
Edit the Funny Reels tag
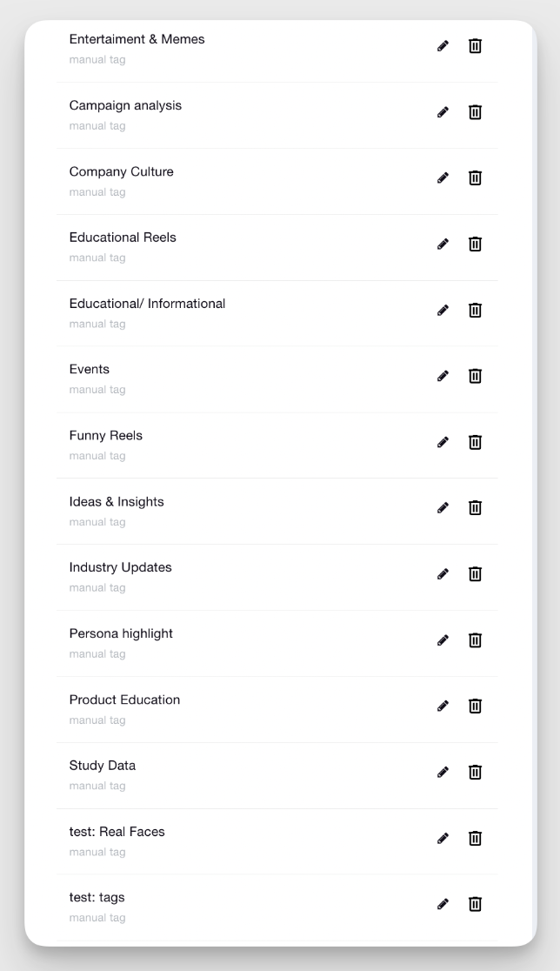tap(443, 442)
